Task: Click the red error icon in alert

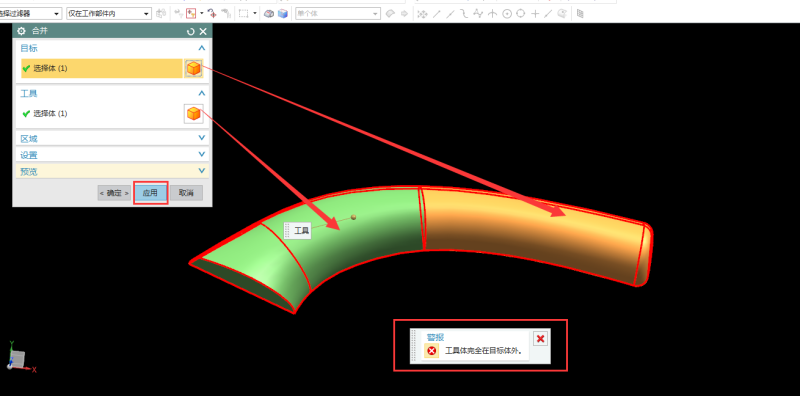Action: 432,351
